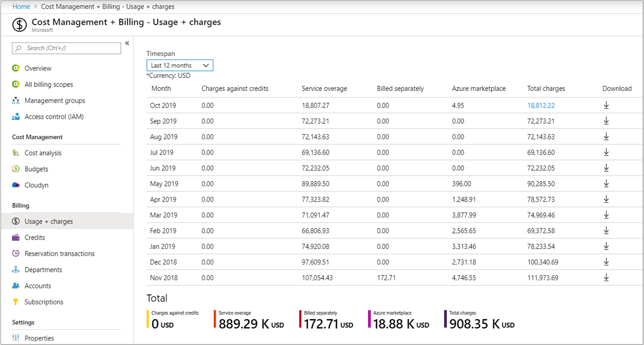The image size is (644, 345).
Task: Click the Cost analysis icon in sidebar
Action: coord(16,153)
